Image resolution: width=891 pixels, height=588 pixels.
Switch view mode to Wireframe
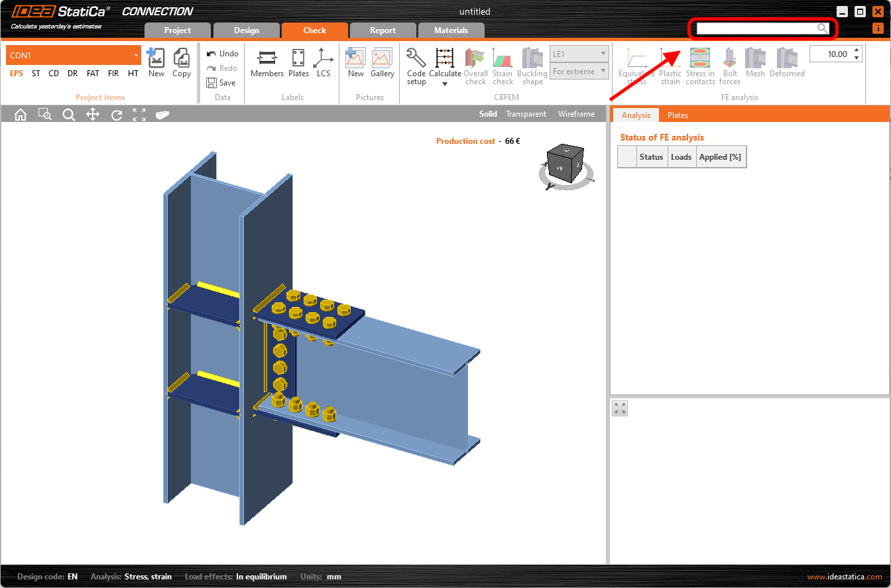point(576,114)
